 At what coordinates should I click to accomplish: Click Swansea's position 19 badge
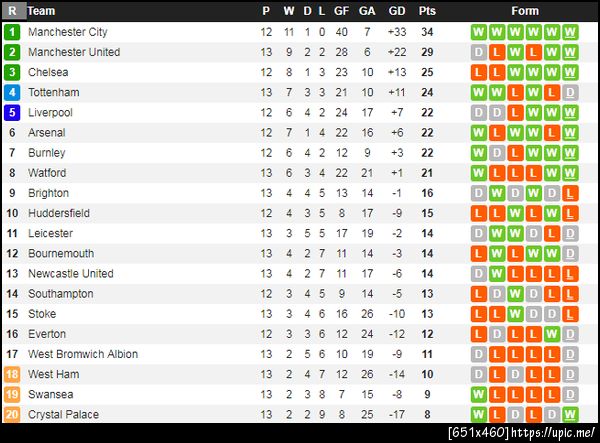click(x=12, y=394)
